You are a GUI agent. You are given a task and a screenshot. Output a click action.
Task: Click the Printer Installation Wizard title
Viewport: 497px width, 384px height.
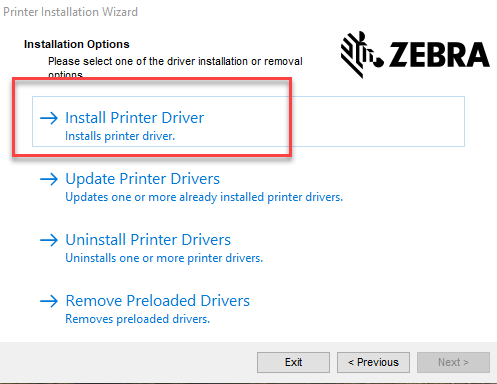point(70,12)
